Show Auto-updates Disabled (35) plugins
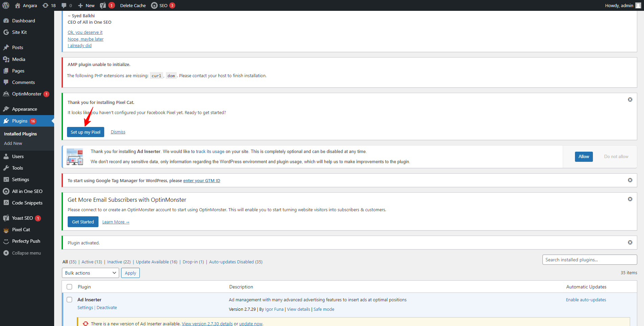Screen dimensions: 644x326 [236, 262]
